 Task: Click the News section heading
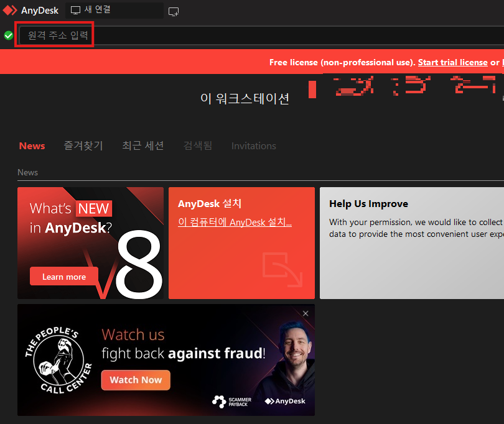[x=27, y=172]
